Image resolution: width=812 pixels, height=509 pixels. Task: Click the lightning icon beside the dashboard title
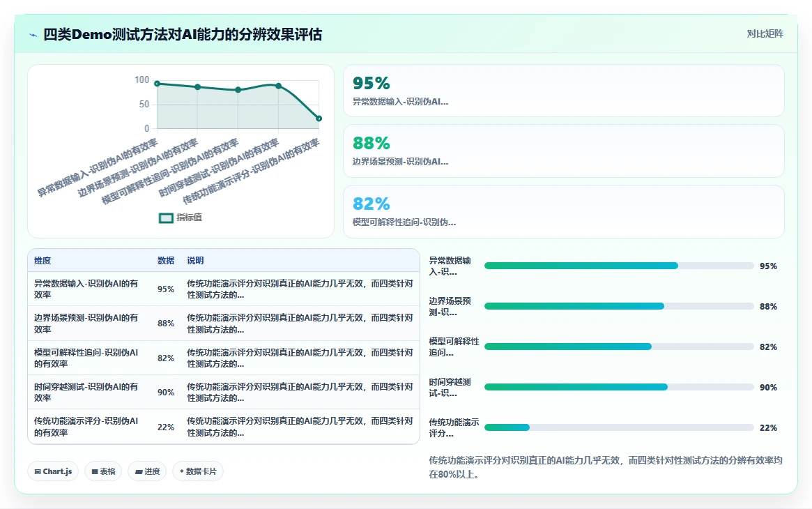pyautogui.click(x=33, y=35)
